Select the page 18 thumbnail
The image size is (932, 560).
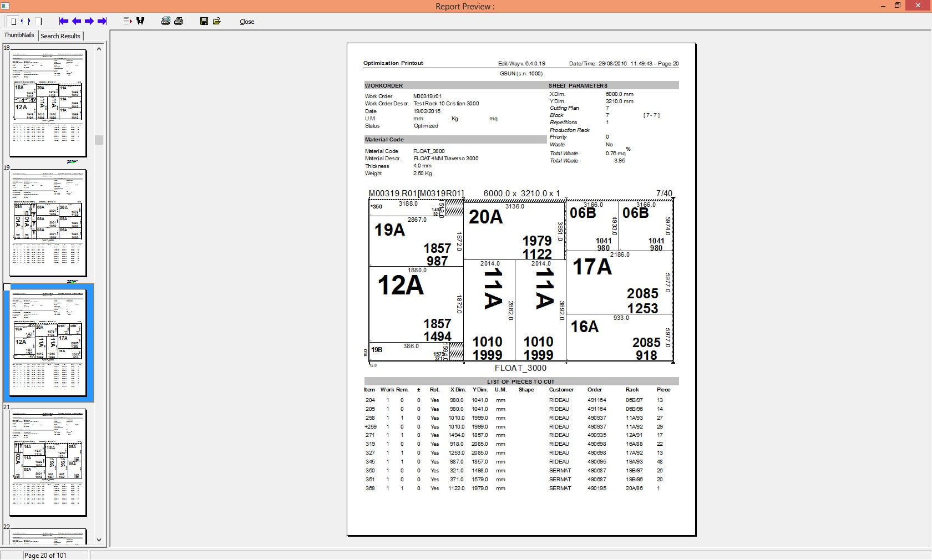click(48, 103)
